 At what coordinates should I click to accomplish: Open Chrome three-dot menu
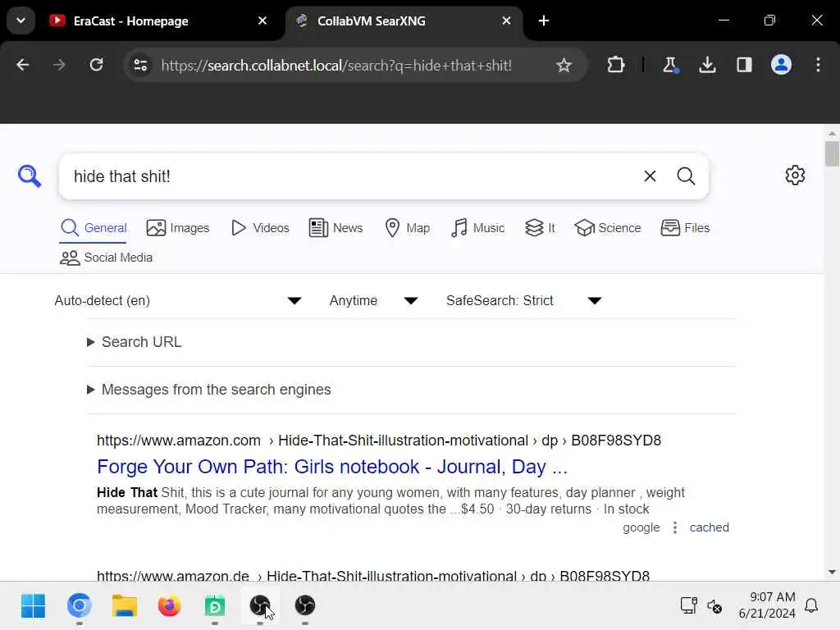tap(818, 65)
